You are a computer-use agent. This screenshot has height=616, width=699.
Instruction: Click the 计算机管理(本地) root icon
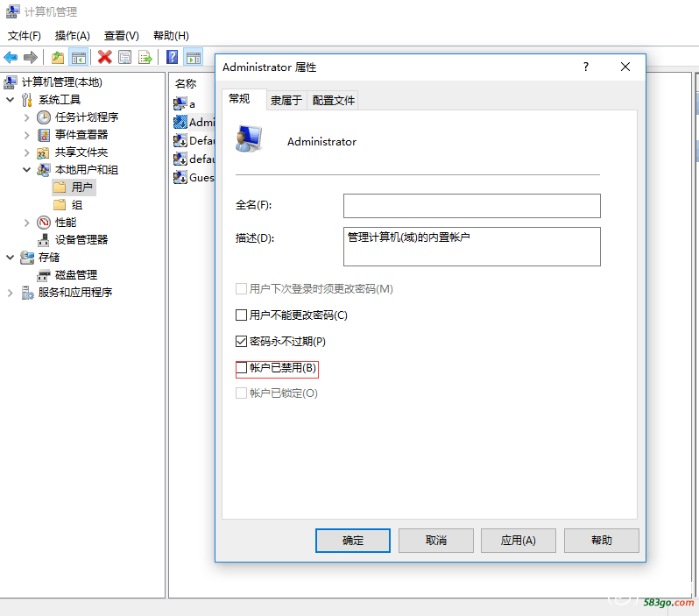pyautogui.click(x=11, y=82)
